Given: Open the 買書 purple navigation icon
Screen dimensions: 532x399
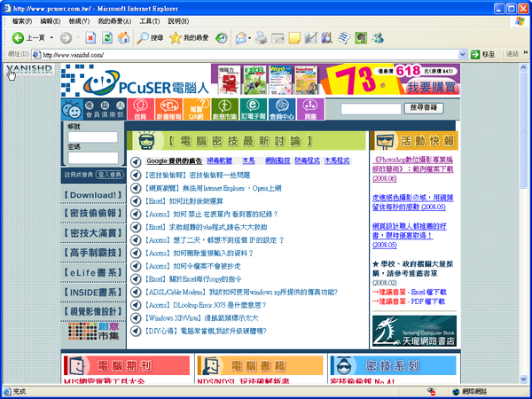Looking at the screenshot, I should coord(310,109).
